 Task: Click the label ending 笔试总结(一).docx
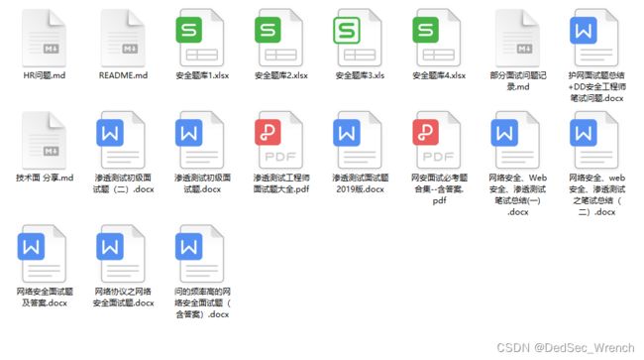point(518,194)
